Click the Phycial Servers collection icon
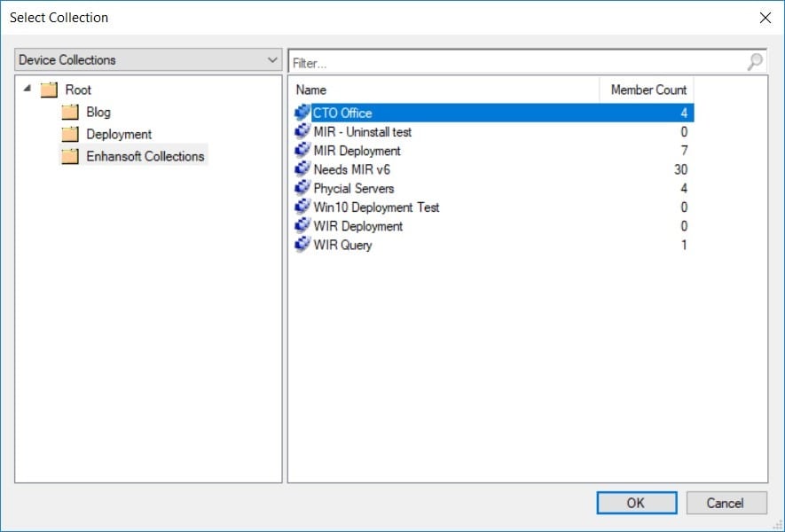 302,188
